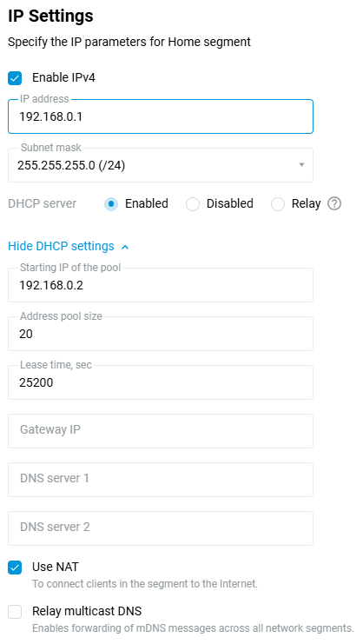The height and width of the screenshot is (644, 363).
Task: Click the Subnet mask dropdown arrow
Action: 302,165
